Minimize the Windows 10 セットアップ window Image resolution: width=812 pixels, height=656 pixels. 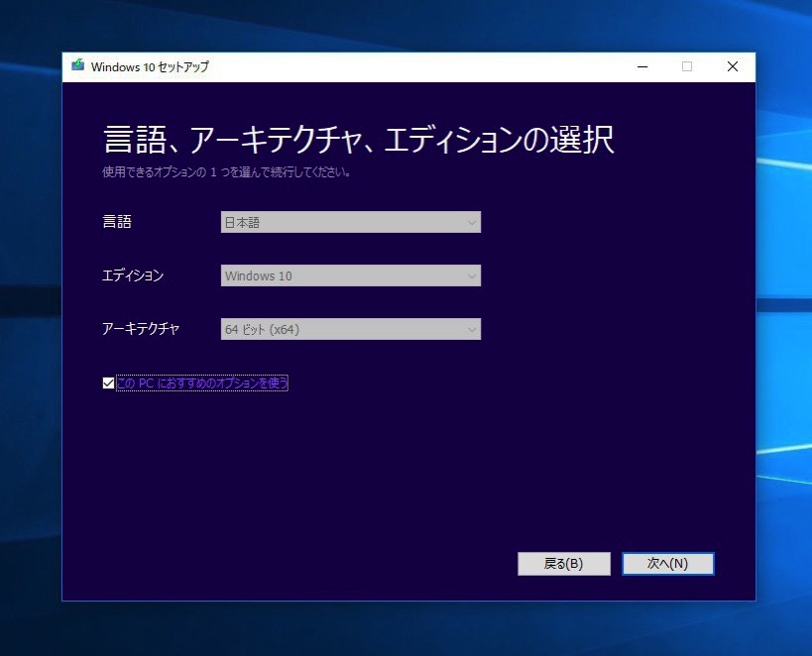641,66
